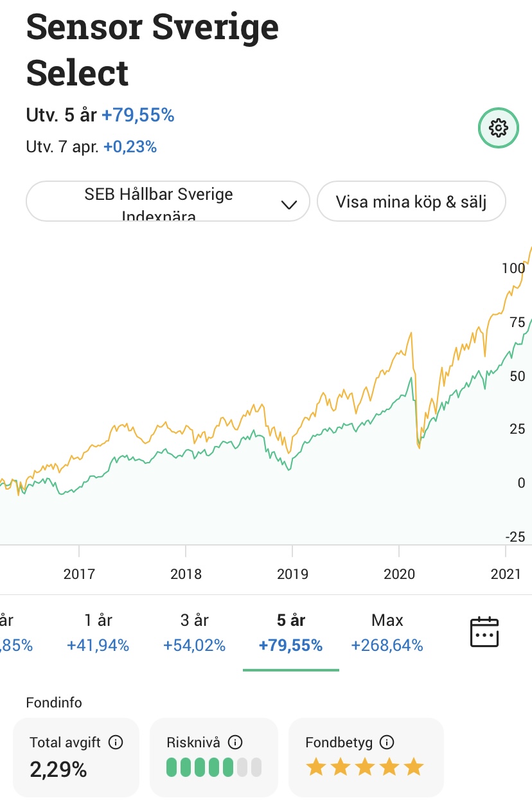Tap the green risk level indicator bars

[214, 767]
